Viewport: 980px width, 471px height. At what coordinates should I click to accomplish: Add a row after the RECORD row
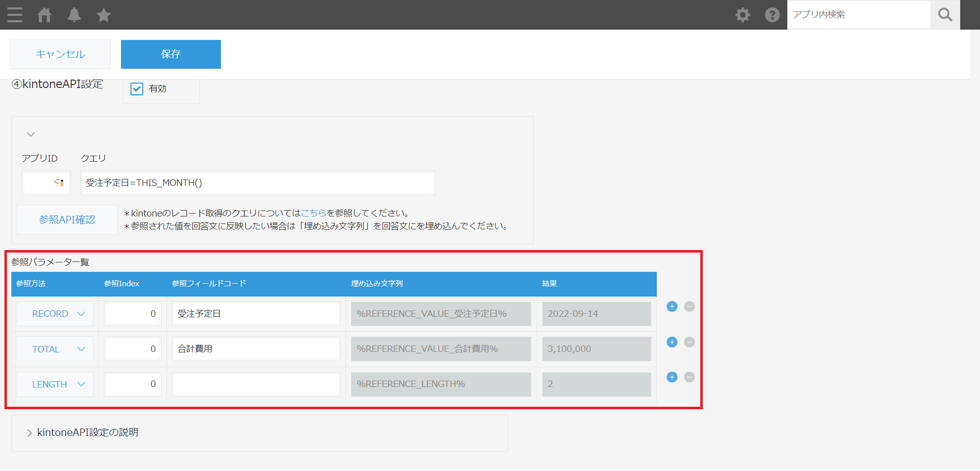tap(672, 306)
